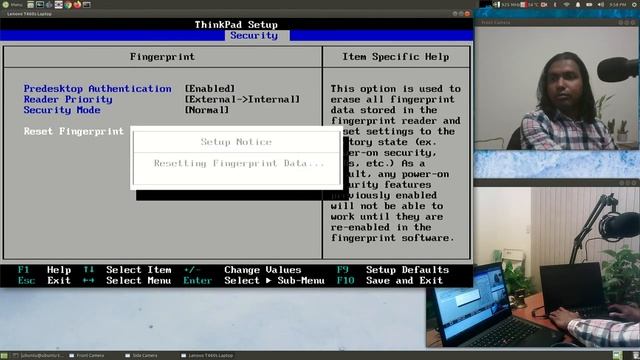640x360 pixels.
Task: Switch to Lenovo T460s Laptop taskbar entry
Action: click(x=207, y=356)
